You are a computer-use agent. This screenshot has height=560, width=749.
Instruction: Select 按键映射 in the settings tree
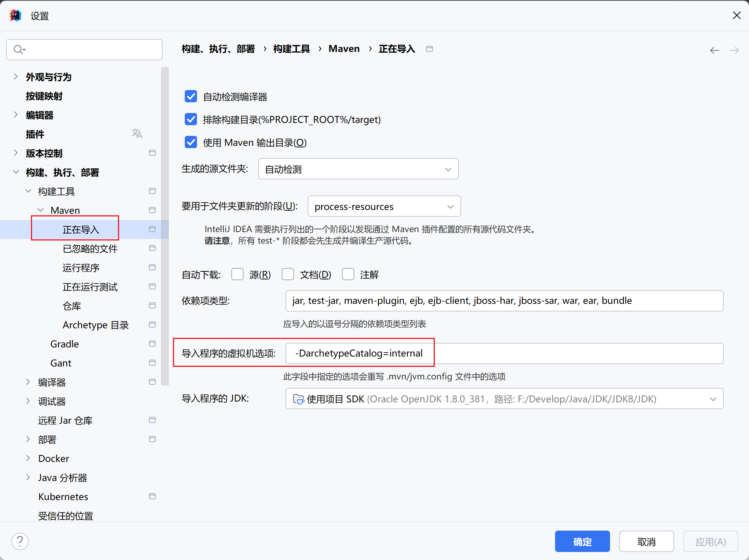pos(44,96)
